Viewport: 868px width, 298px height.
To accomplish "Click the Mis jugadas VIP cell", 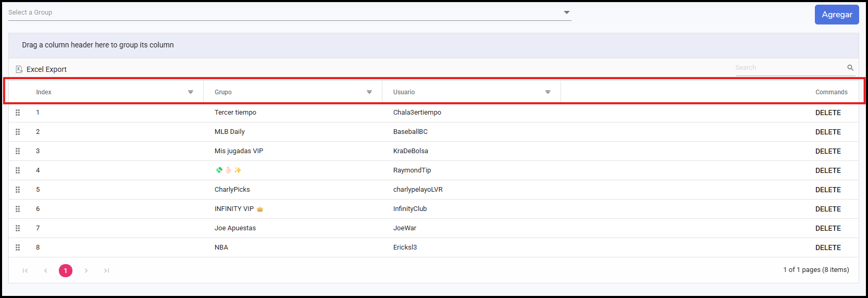I will (x=239, y=151).
